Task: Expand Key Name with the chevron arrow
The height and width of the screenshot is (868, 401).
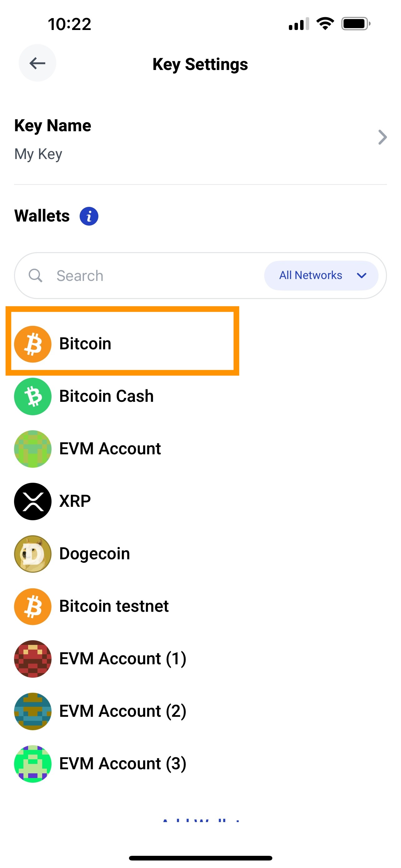Action: coord(383,137)
